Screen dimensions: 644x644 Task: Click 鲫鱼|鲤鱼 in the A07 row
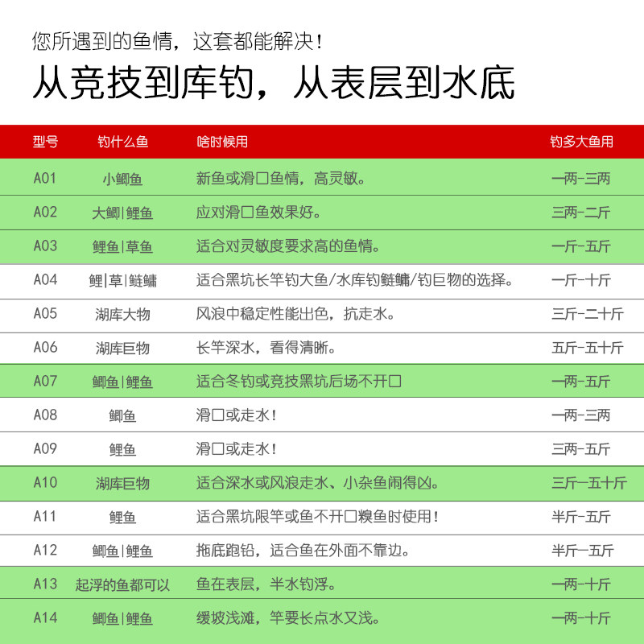tap(122, 382)
